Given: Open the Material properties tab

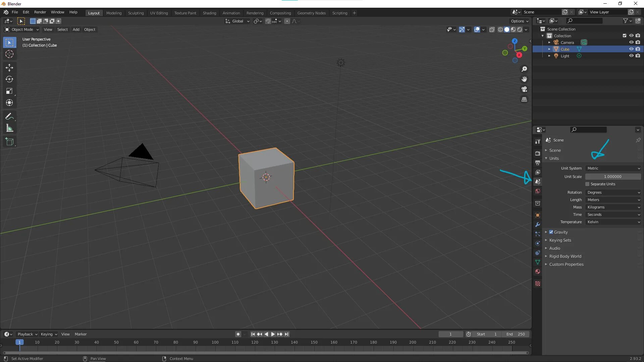Looking at the screenshot, I should 538,271.
